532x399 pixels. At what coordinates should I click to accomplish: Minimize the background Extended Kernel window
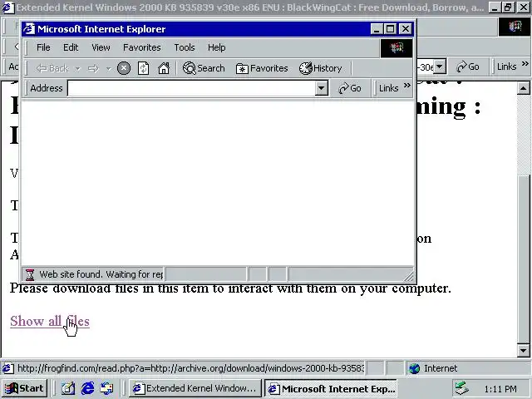pyautogui.click(x=495, y=7)
